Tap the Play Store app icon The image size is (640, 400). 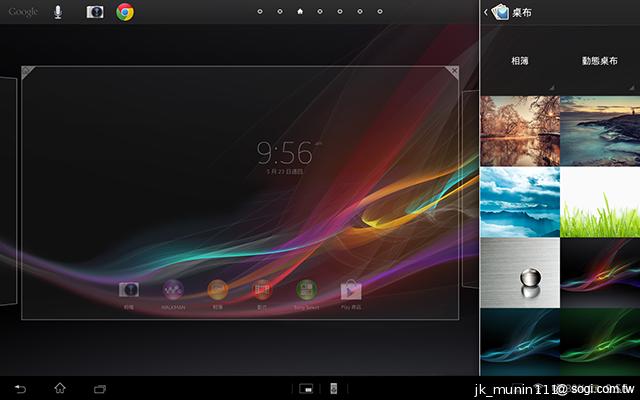[351, 294]
